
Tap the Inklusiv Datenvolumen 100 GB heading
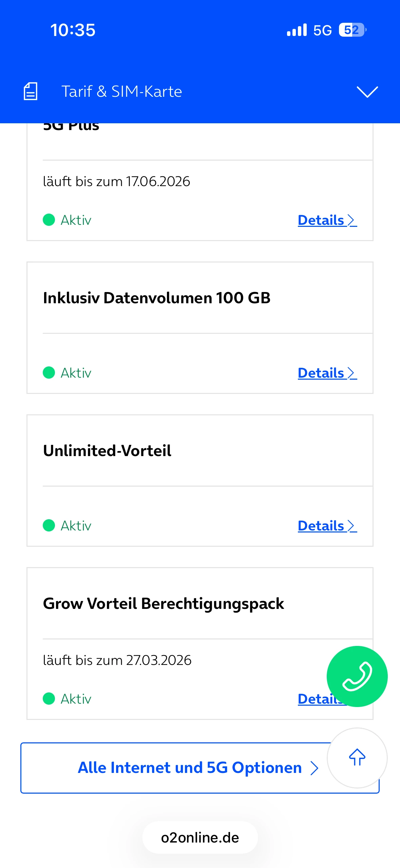(x=157, y=298)
